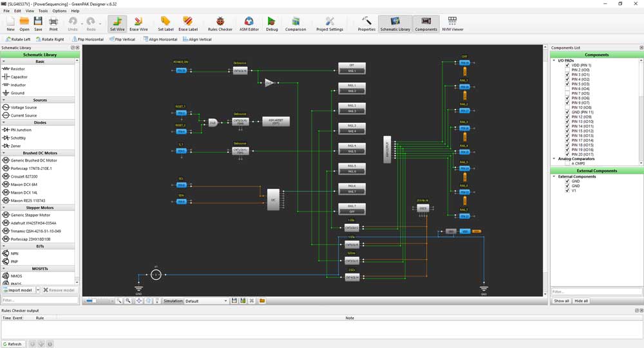Collapse the I/O PADs tree group

coord(554,60)
